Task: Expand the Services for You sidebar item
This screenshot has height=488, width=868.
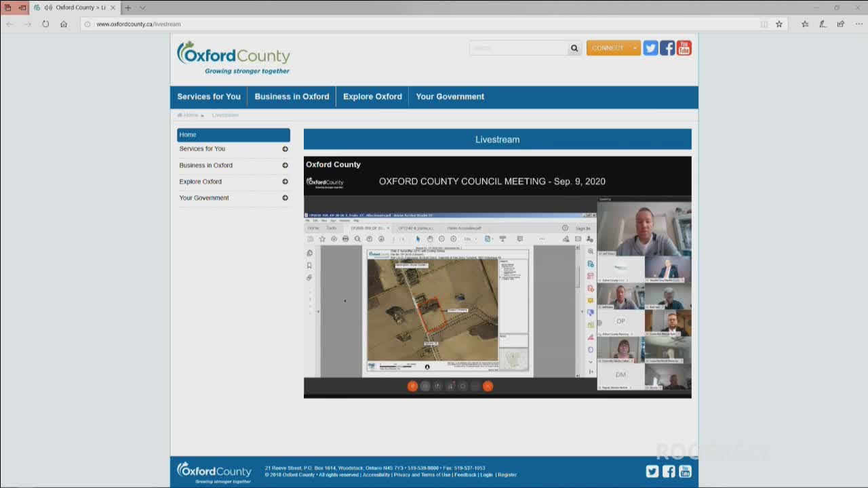Action: click(x=285, y=149)
